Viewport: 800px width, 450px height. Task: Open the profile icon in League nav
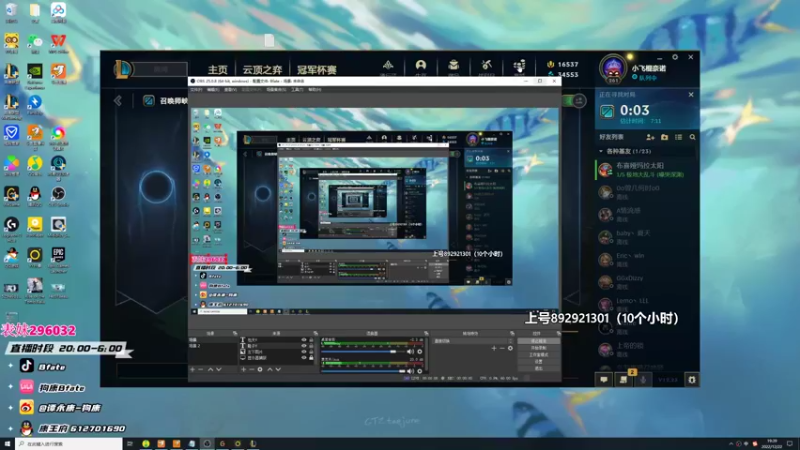pyautogui.click(x=420, y=65)
